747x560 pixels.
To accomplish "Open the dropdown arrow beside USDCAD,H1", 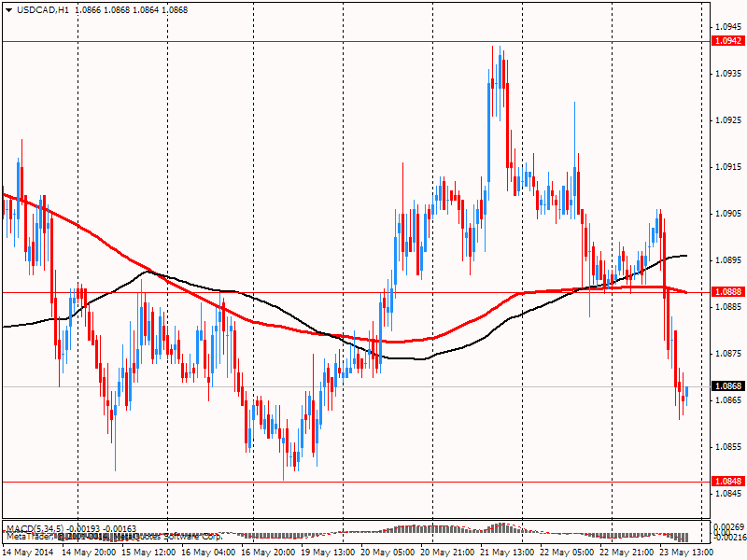I will (x=7, y=8).
